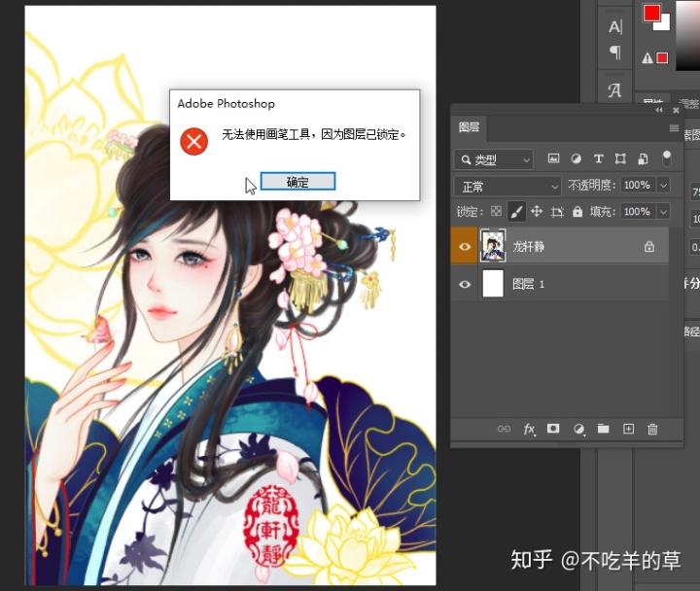Delete layer with trash icon

coord(652,429)
